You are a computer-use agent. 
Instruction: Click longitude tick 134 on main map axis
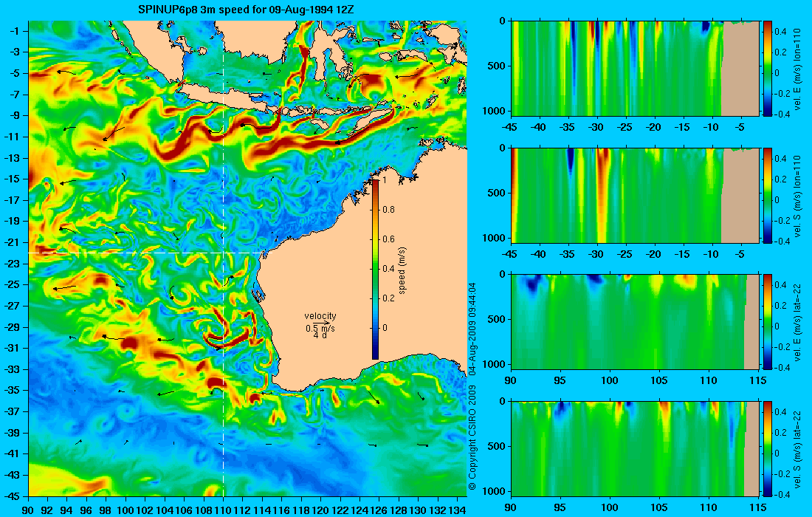[x=457, y=510]
